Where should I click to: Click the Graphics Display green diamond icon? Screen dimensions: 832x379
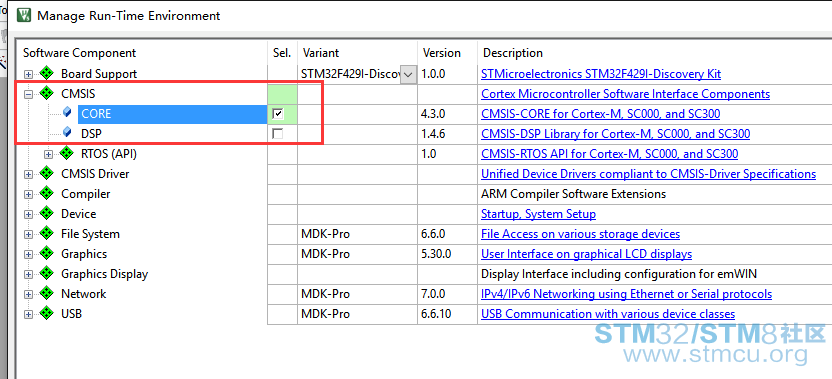(47, 274)
